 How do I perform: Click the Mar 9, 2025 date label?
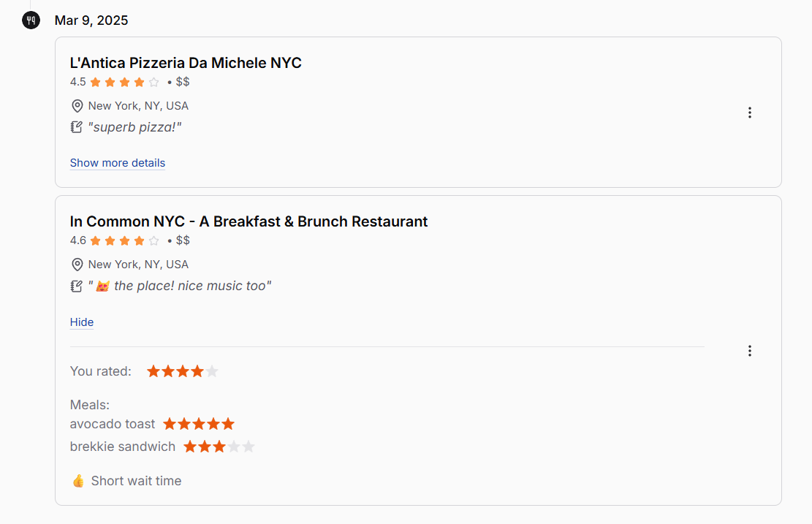point(91,20)
